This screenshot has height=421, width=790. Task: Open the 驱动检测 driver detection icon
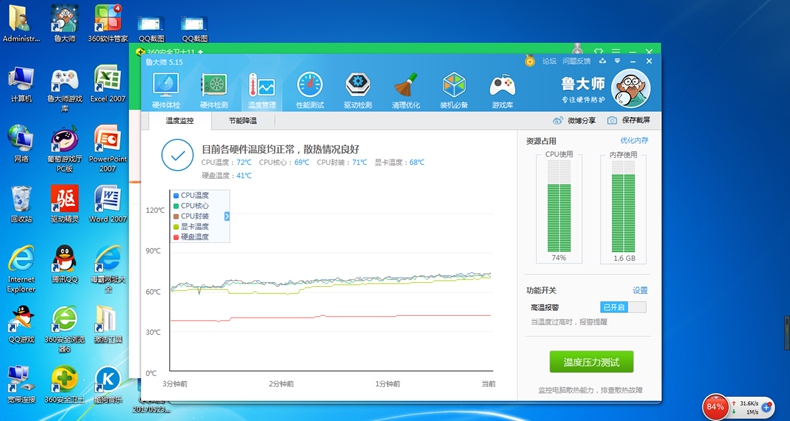[x=358, y=87]
